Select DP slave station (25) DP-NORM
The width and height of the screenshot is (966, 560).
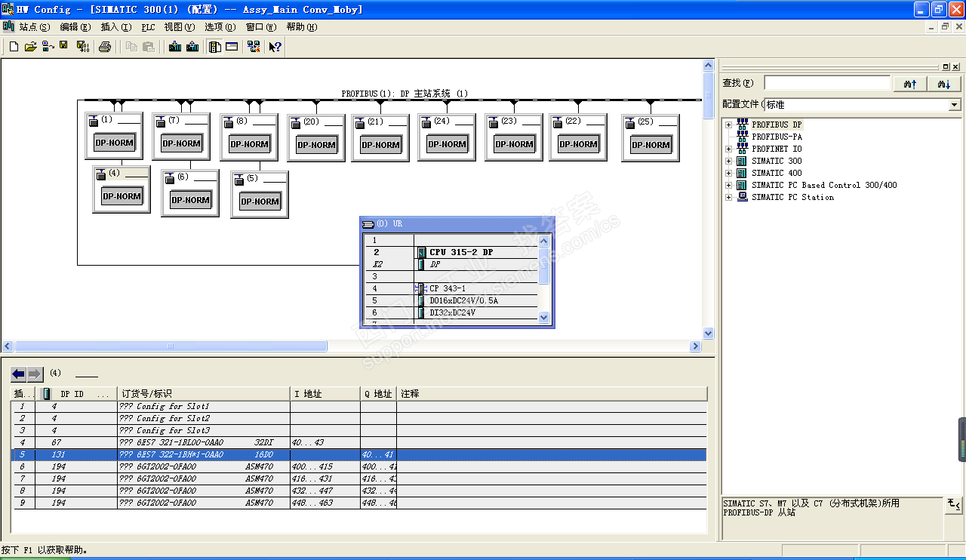pyautogui.click(x=651, y=137)
